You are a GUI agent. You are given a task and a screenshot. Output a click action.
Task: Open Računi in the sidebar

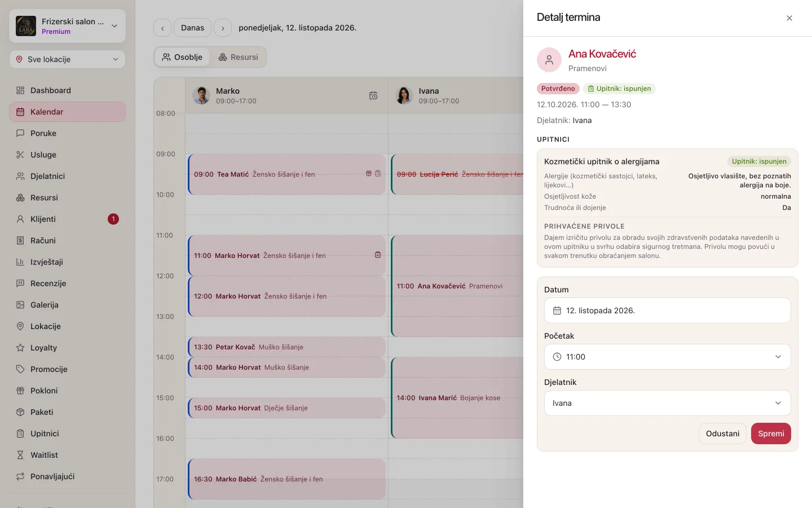[x=67, y=240]
